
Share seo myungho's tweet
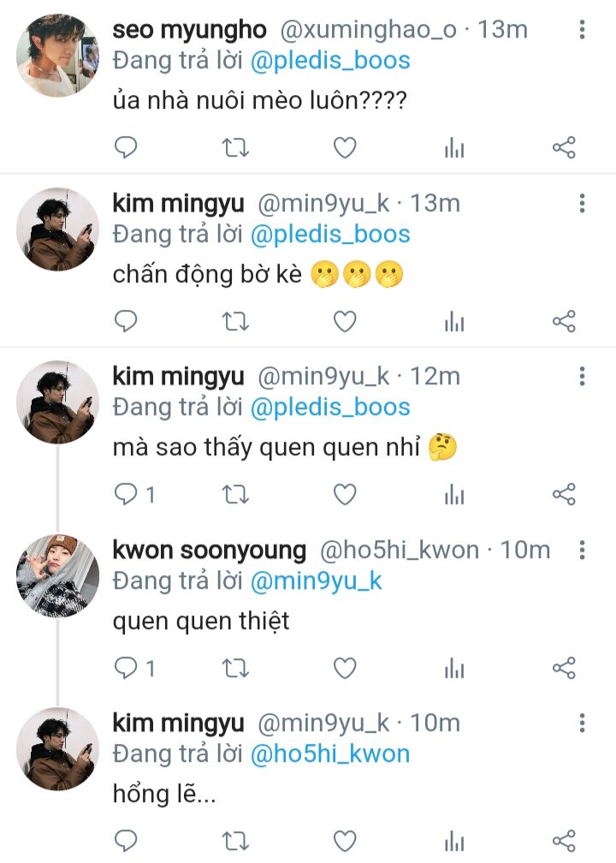click(x=564, y=148)
